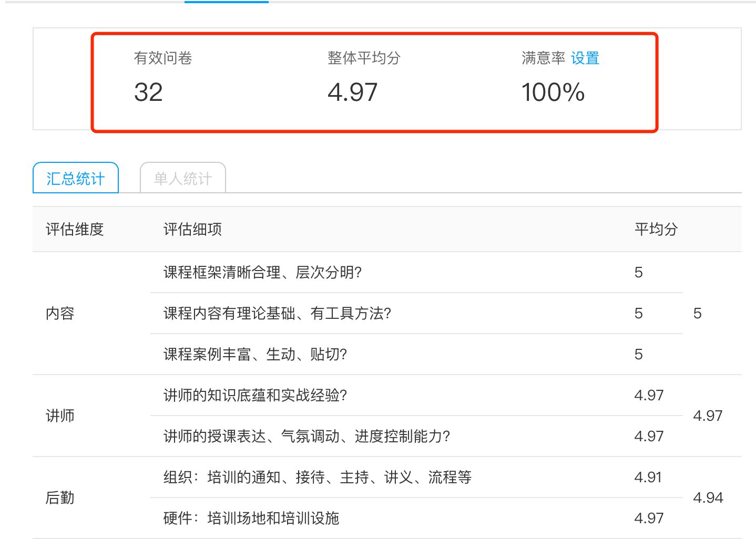This screenshot has height=539, width=756.
Task: Select the 组织：培训的通知、接待 item
Action: (x=317, y=478)
